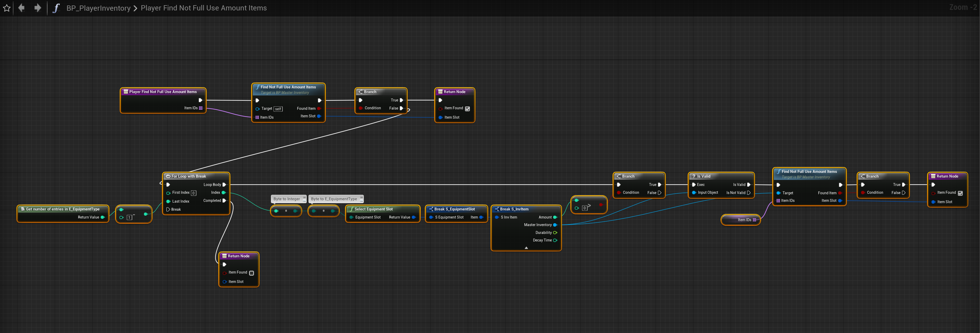Expand the breadcrumb chevron after BP_PlayerInventory
Viewport: 980px width, 333px height.
(x=135, y=8)
